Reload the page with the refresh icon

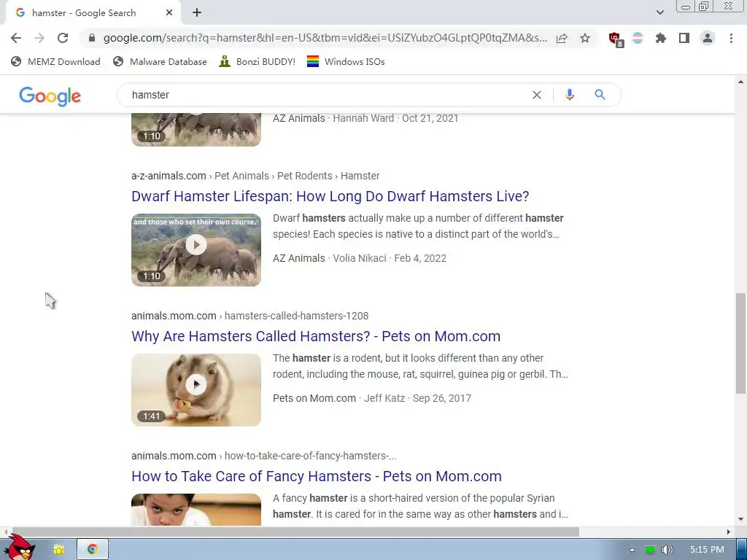click(x=63, y=38)
